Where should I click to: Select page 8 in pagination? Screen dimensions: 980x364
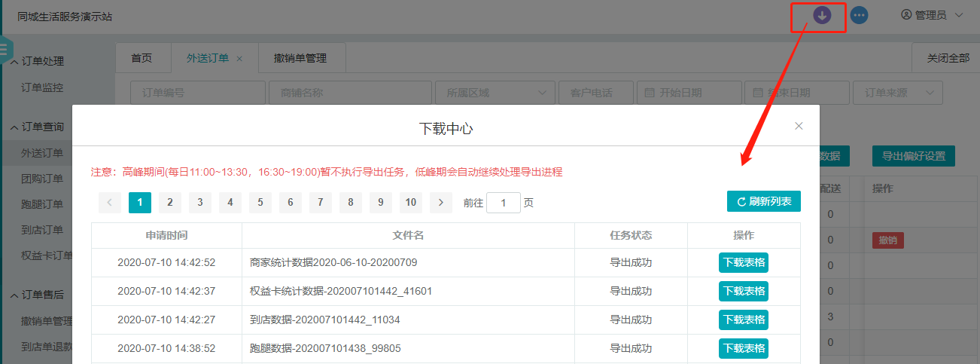[x=351, y=202]
